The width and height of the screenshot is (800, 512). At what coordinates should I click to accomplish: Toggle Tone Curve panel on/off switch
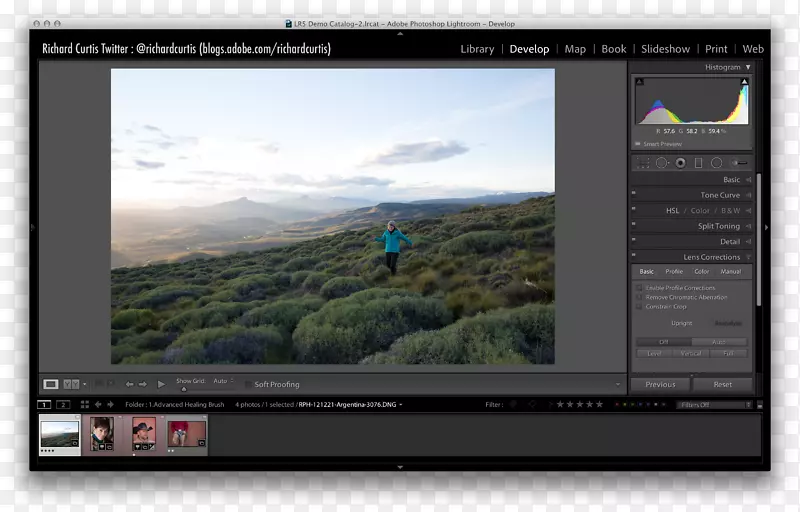634,193
